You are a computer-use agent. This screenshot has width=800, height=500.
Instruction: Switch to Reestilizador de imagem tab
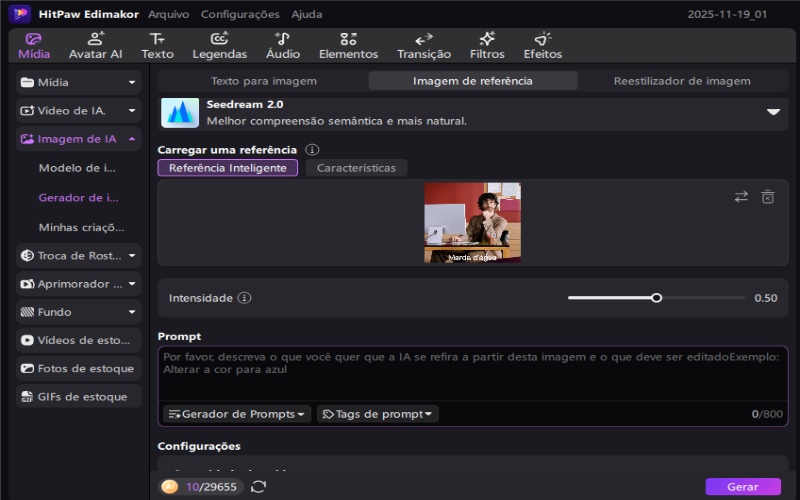tap(682, 81)
